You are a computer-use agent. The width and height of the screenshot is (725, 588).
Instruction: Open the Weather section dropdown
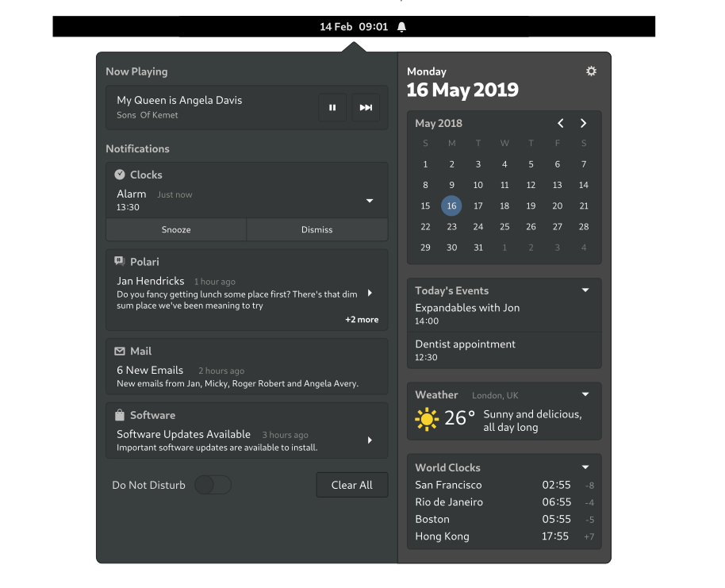coord(585,394)
